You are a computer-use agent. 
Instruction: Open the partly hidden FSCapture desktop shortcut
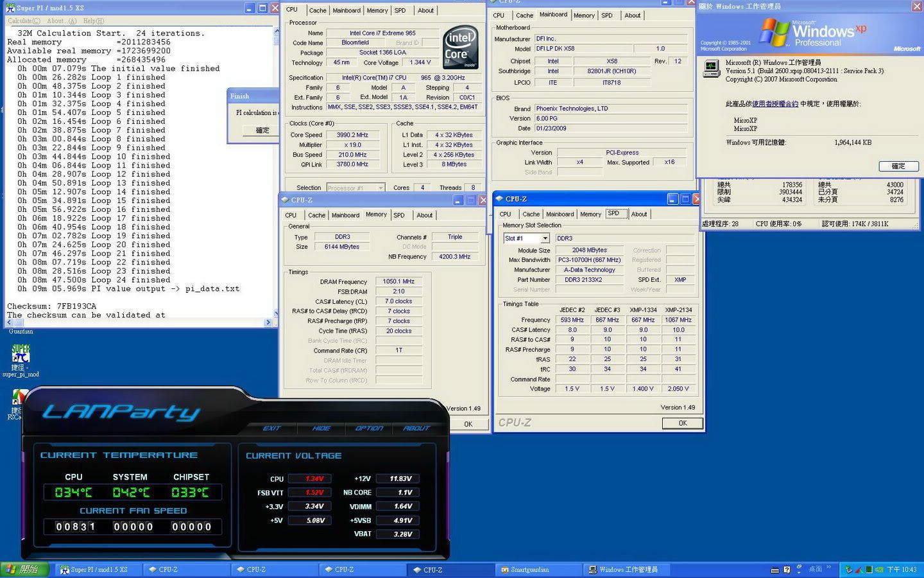click(x=19, y=397)
